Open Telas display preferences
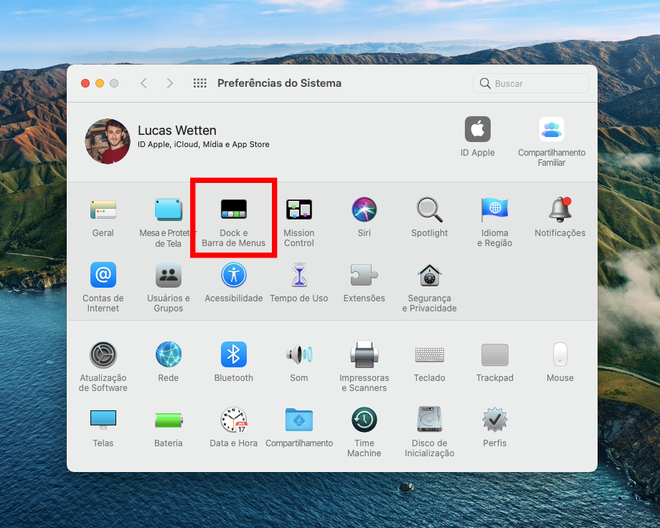Screen dimensions: 660x528 tap(103, 420)
